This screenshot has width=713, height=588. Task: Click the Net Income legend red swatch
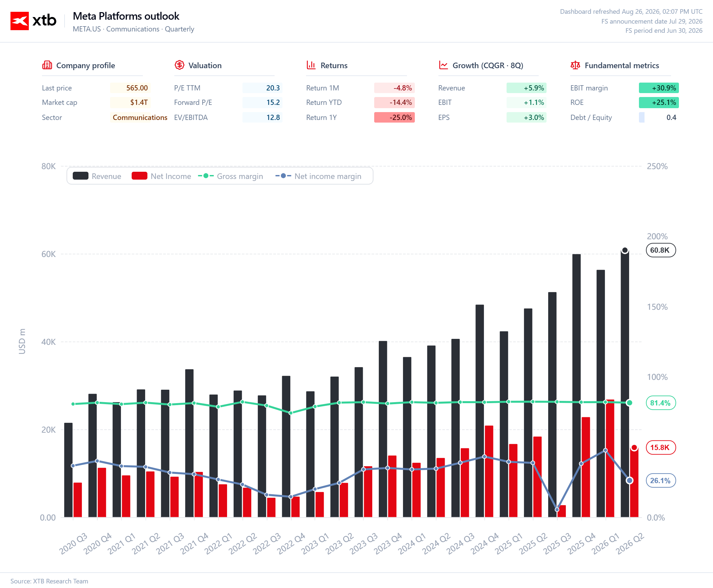pos(140,176)
